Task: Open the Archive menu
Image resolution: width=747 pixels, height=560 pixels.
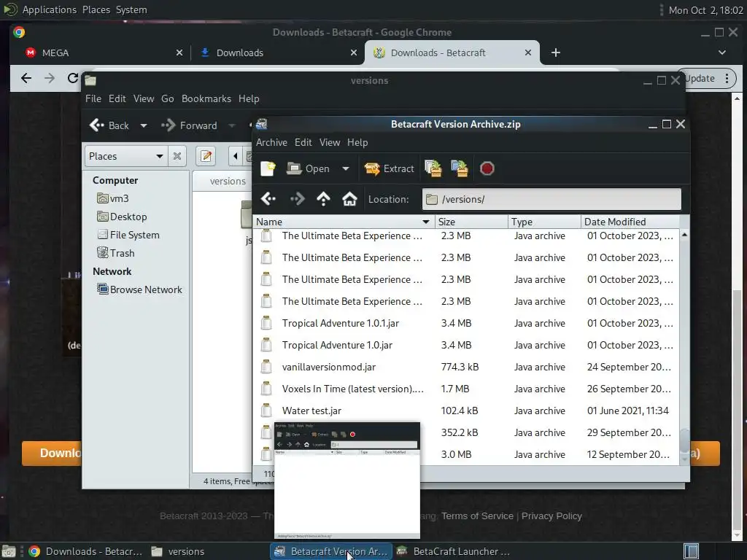Action: click(271, 142)
